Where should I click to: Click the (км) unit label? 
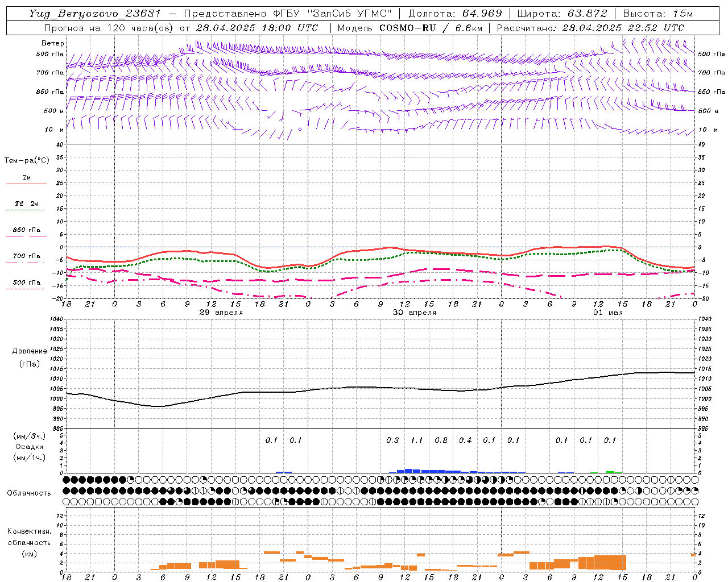tap(29, 553)
